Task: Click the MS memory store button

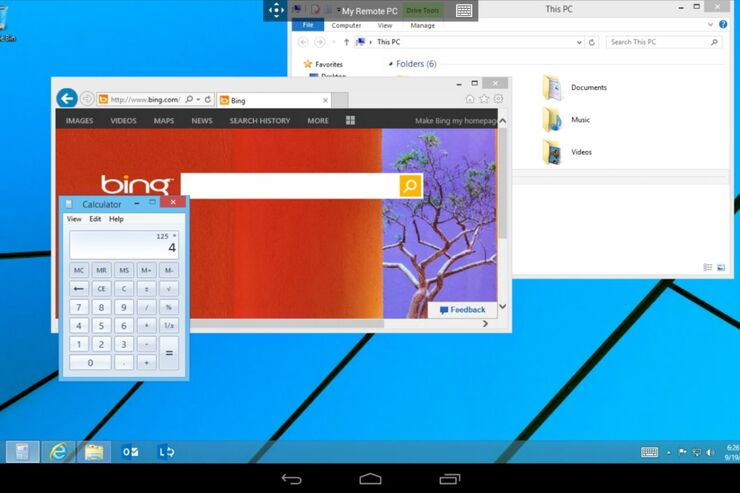Action: point(124,270)
